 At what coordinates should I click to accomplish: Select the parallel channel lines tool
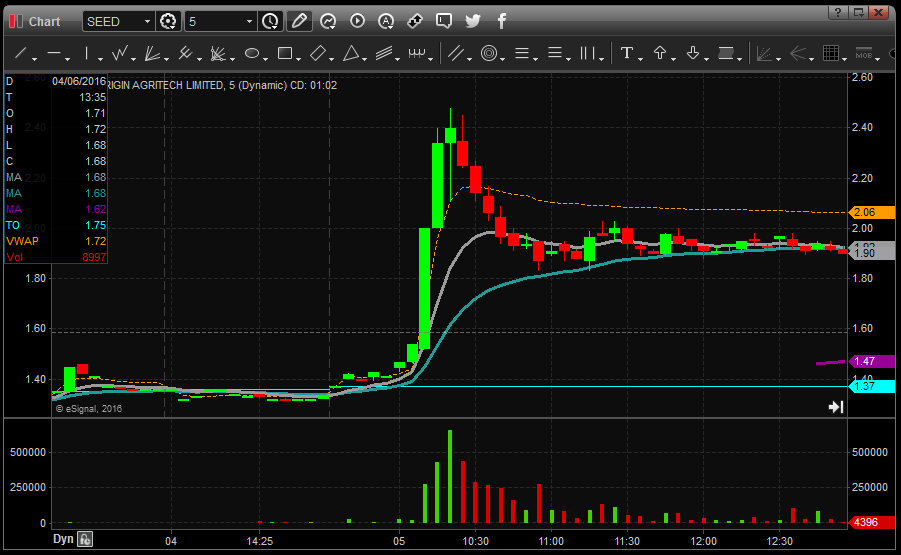[384, 53]
